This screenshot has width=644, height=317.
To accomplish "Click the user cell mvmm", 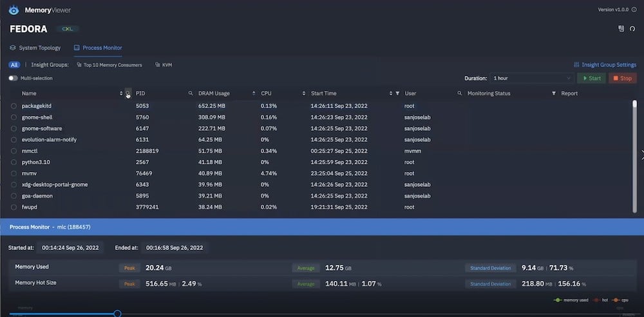I will [413, 151].
